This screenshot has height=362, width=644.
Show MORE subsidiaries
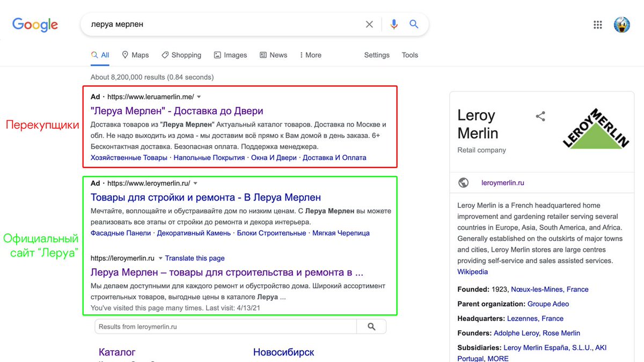499,358
